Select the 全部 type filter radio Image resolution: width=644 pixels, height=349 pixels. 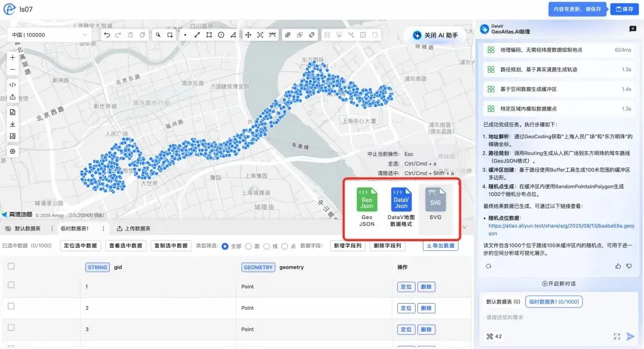click(x=225, y=247)
